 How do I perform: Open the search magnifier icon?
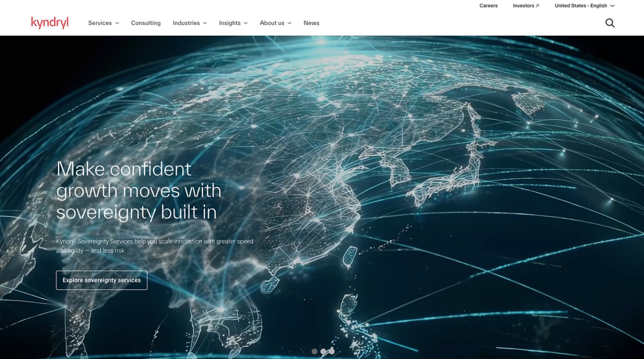(610, 23)
